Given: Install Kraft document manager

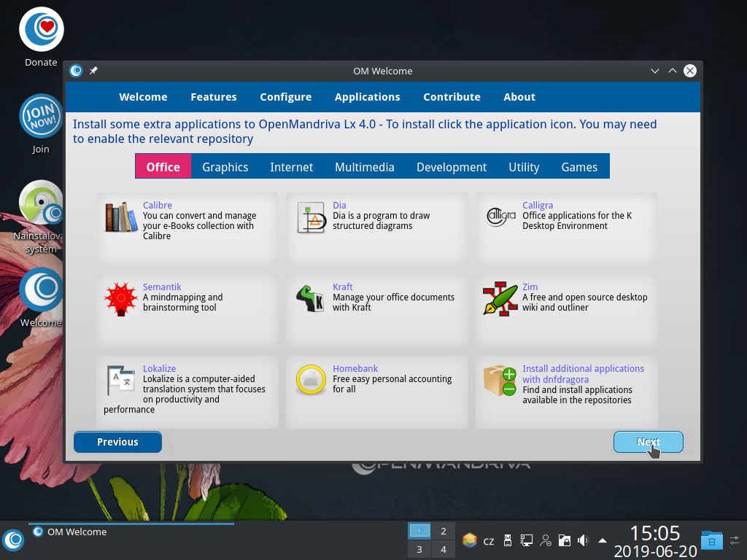Looking at the screenshot, I should (x=311, y=298).
